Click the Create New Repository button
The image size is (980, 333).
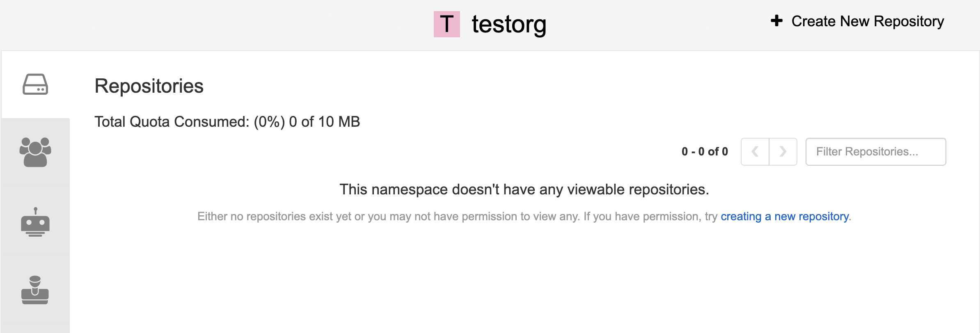[x=867, y=21]
